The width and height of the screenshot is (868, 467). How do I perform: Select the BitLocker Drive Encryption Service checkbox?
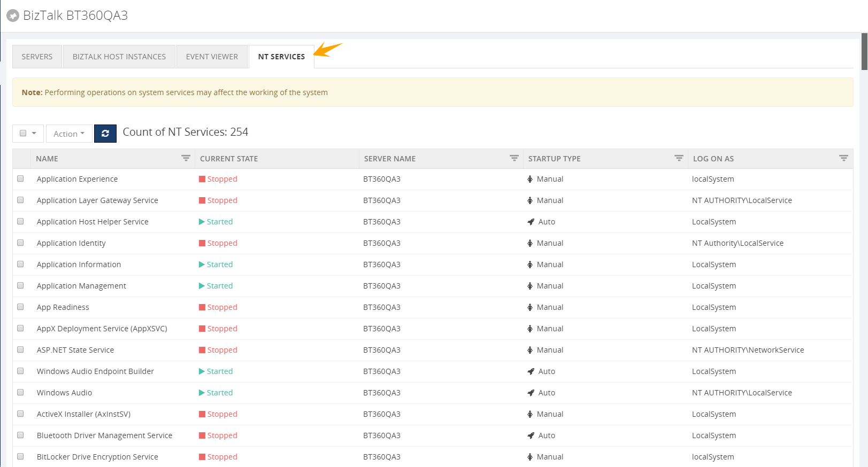click(x=20, y=456)
